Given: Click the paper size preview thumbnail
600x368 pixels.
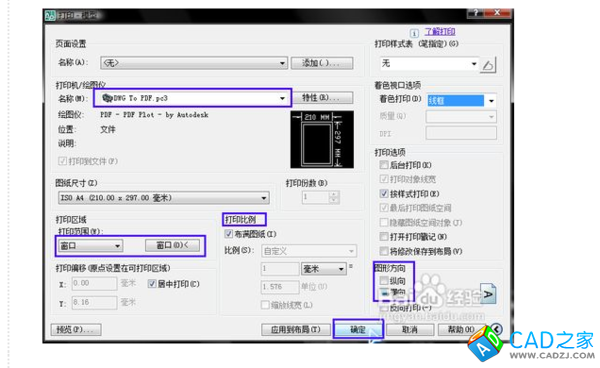Looking at the screenshot, I should click(322, 140).
